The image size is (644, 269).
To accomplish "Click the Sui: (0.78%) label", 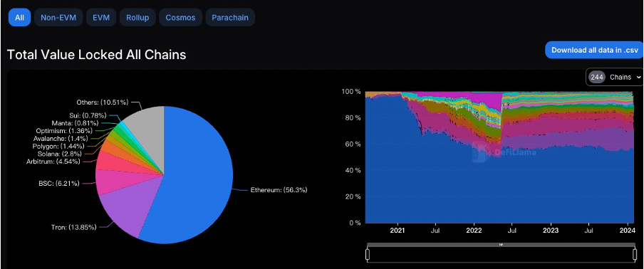I will [x=88, y=115].
